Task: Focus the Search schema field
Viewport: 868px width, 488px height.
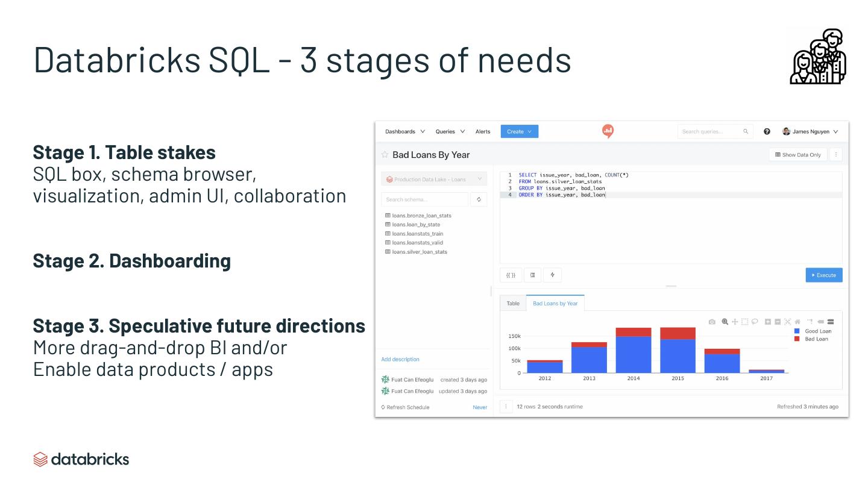Action: (x=425, y=199)
